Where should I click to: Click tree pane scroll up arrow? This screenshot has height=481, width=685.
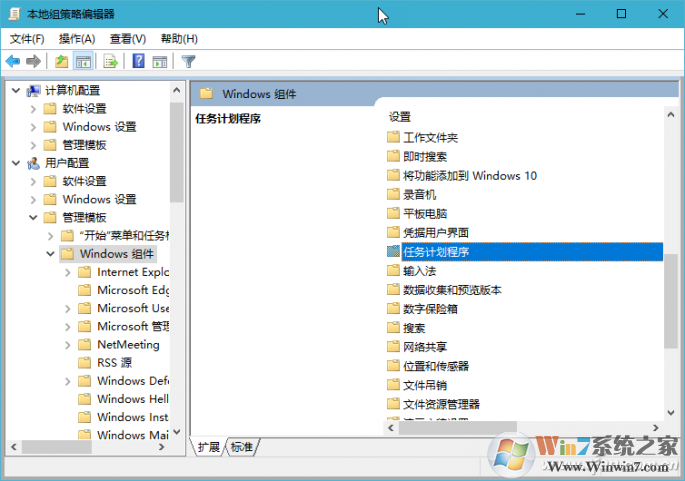point(176,90)
